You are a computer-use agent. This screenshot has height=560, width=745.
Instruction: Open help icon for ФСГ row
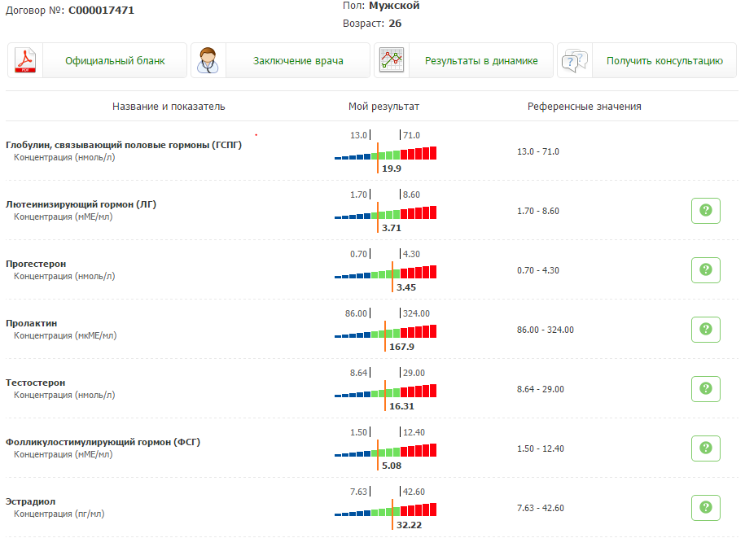point(705,448)
